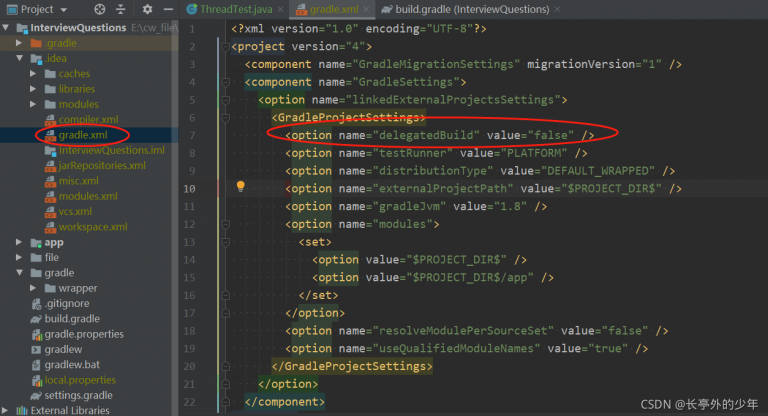
Task: Switch to the ThreadTest.java tab
Action: (227, 9)
